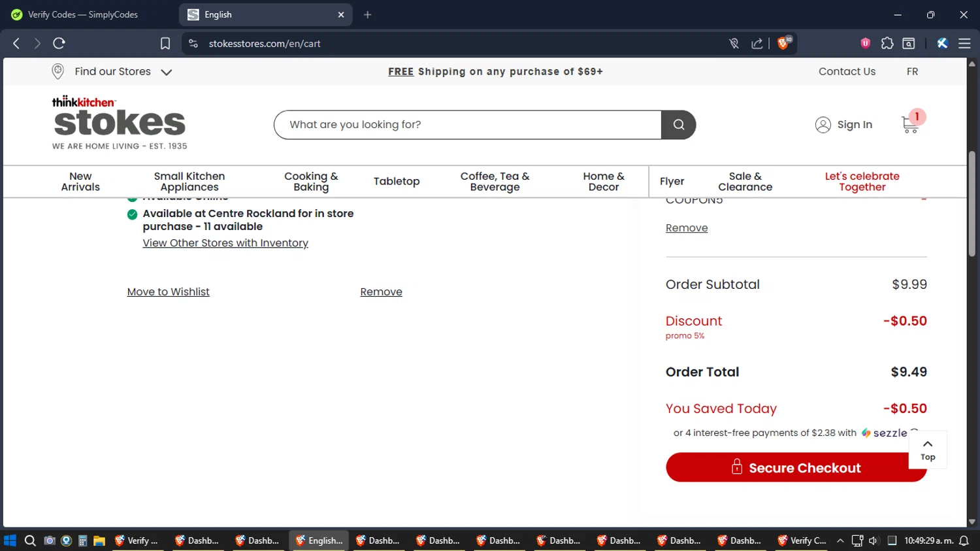
Task: Open the Cooking & Baking menu
Action: point(311,182)
